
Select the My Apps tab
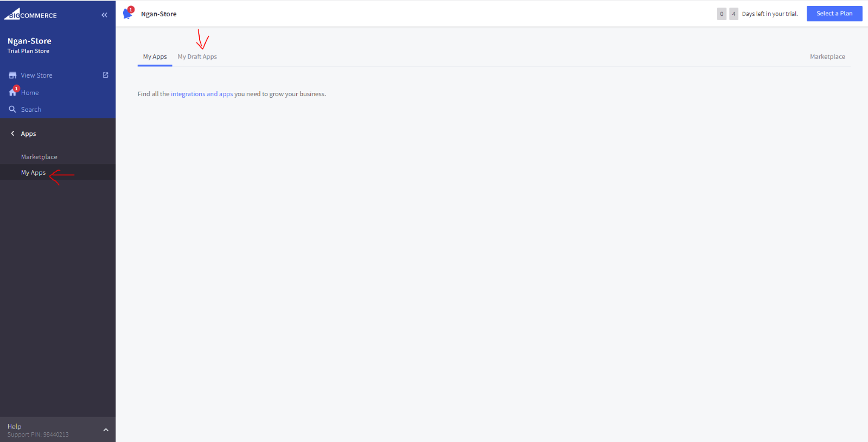(x=155, y=56)
